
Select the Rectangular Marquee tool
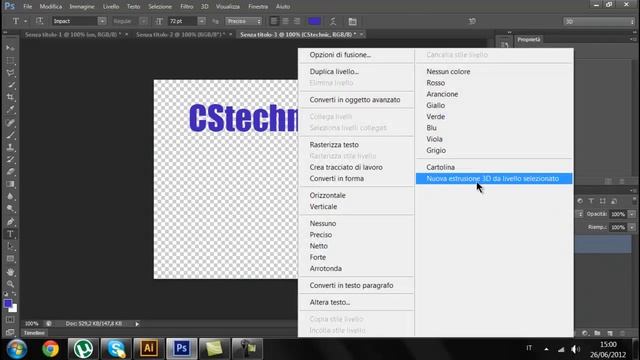(x=10, y=60)
